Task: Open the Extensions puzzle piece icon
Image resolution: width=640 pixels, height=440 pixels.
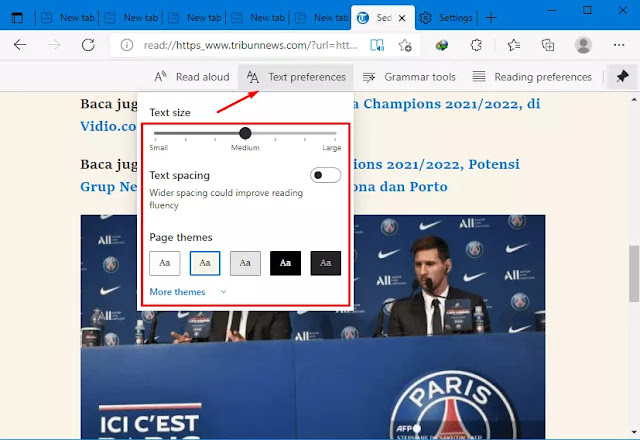Action: point(476,45)
